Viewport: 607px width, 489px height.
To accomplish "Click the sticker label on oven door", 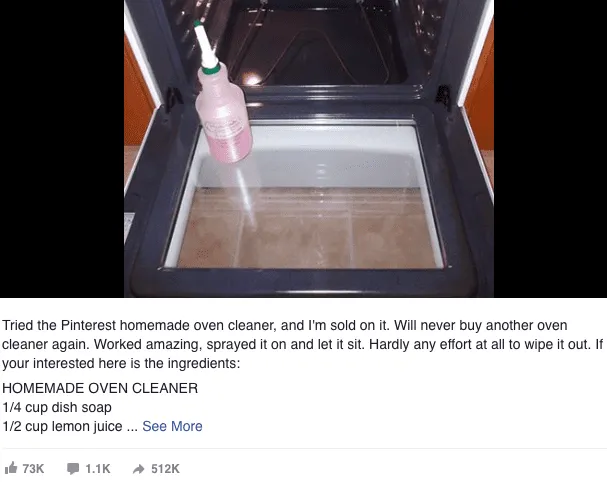I will pyautogui.click(x=129, y=228).
